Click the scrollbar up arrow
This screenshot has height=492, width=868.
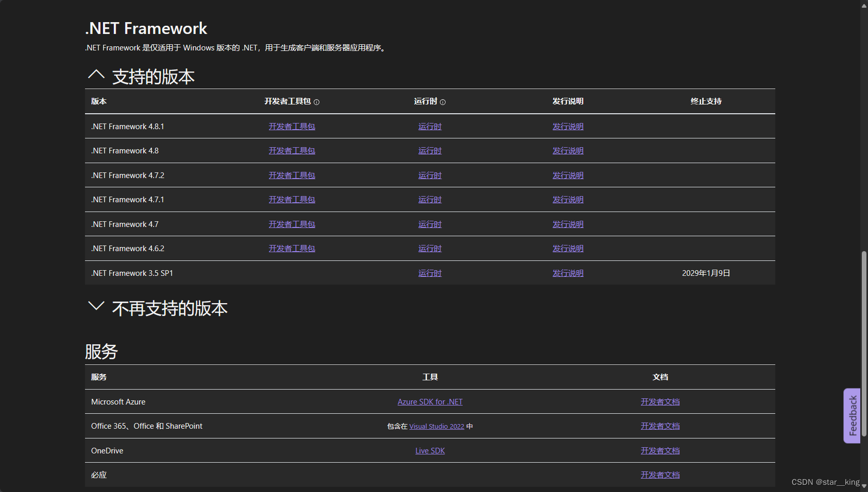point(864,5)
